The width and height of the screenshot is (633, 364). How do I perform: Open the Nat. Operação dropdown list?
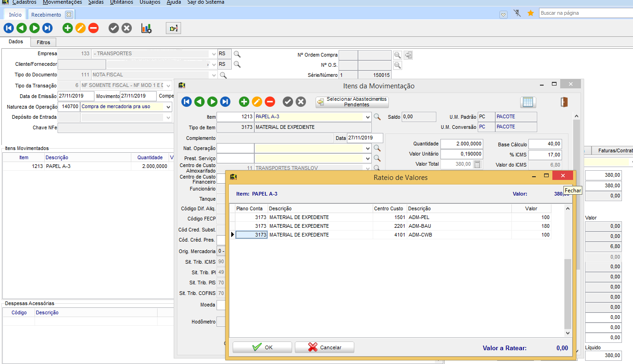click(x=367, y=148)
